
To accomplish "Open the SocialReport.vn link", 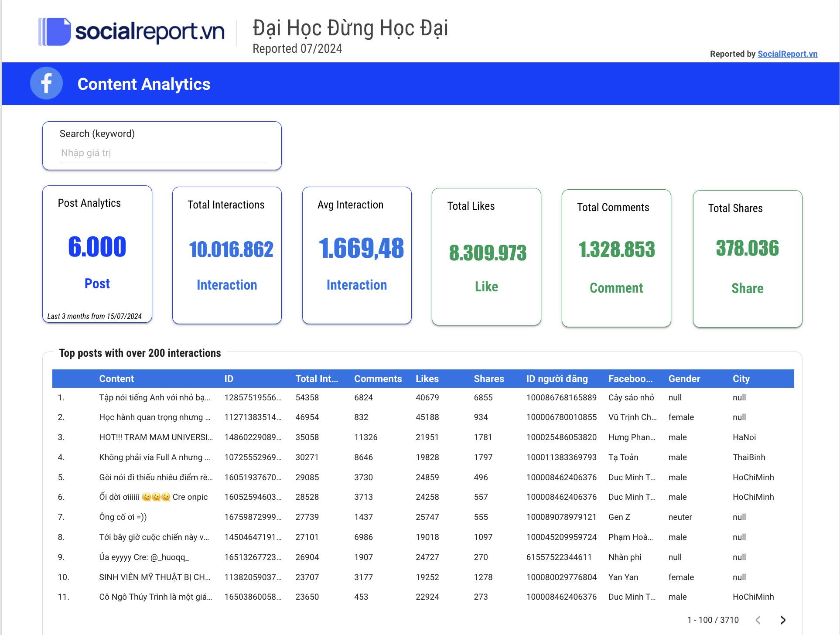I will [787, 54].
